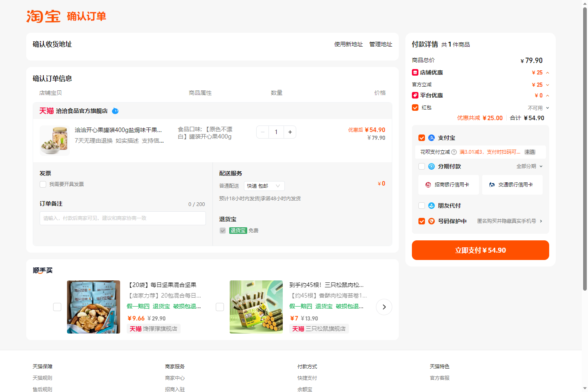Click the Alipay logo icon
The image size is (588, 392).
(x=431, y=138)
